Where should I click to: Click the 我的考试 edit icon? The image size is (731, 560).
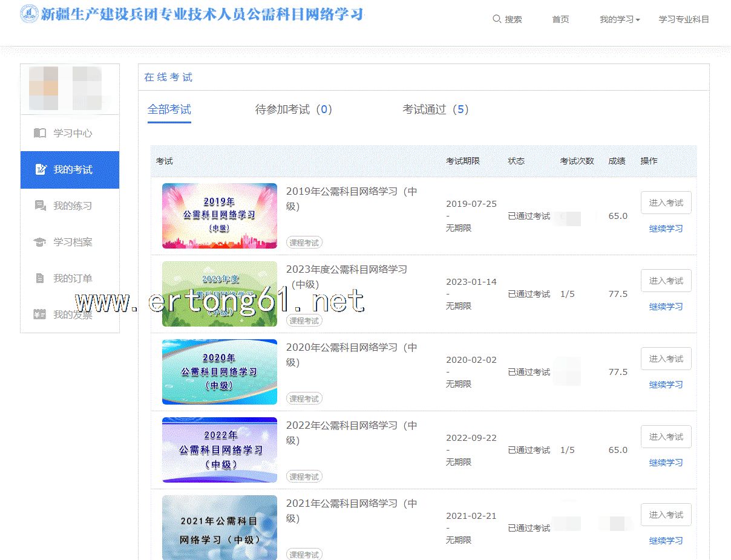(41, 169)
